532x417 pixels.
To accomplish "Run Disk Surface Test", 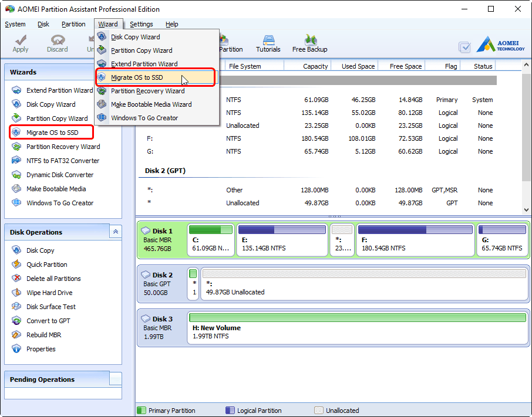I will point(43,307).
